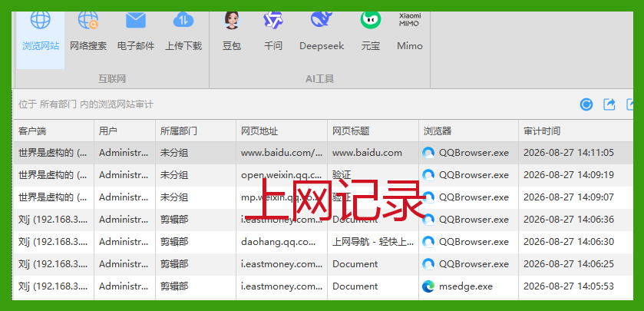Sort by 客户端 column header
644x311 pixels.
point(54,131)
